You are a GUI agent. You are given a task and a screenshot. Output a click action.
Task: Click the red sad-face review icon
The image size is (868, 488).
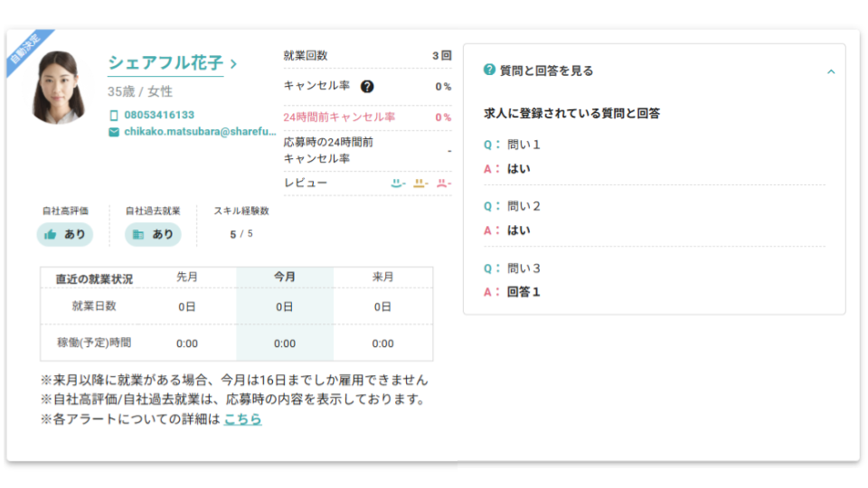(442, 183)
